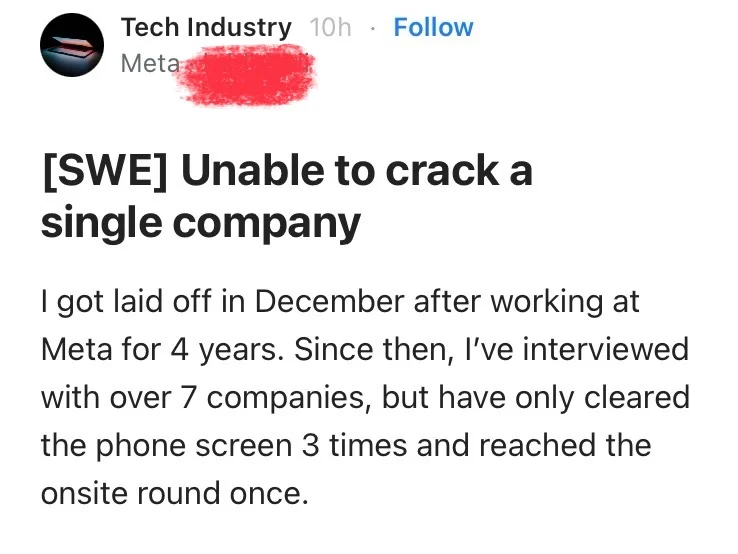The image size is (738, 554).
Task: Click the word 'crack' in the post title
Action: (x=441, y=171)
